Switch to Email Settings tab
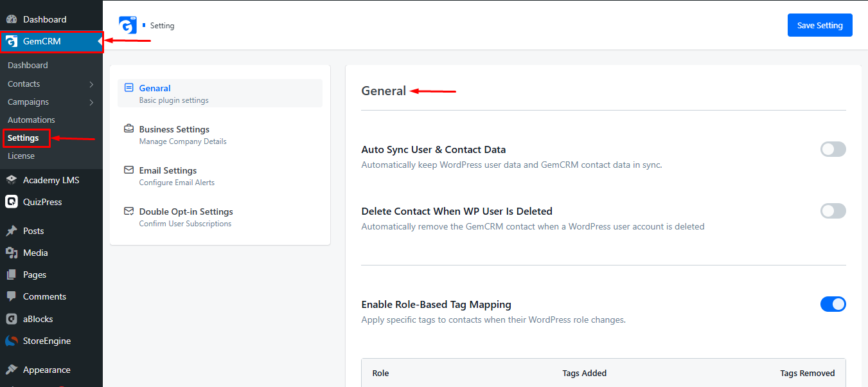868x387 pixels. [x=220, y=175]
